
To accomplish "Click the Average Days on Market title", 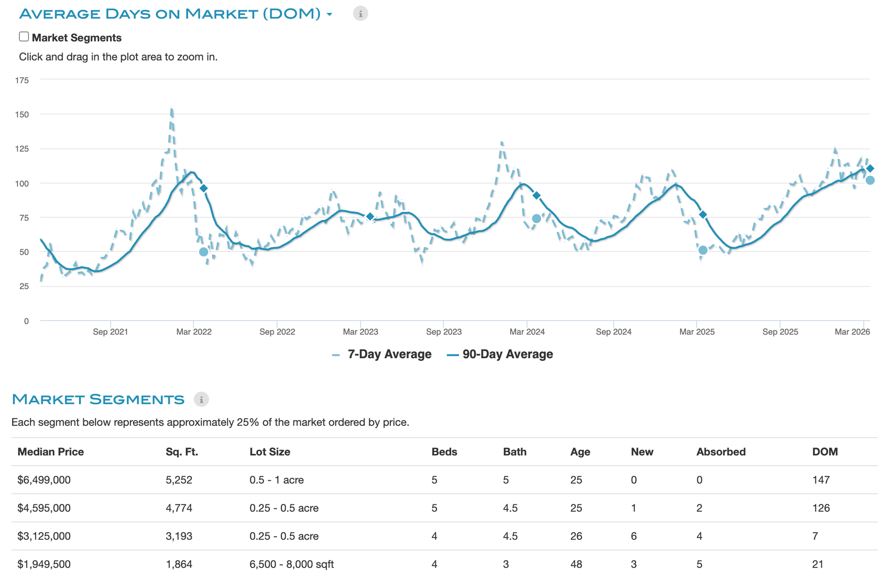I will point(170,13).
